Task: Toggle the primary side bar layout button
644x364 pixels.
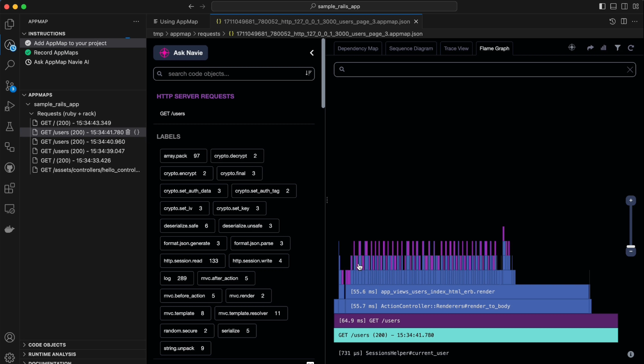Action: point(602,6)
